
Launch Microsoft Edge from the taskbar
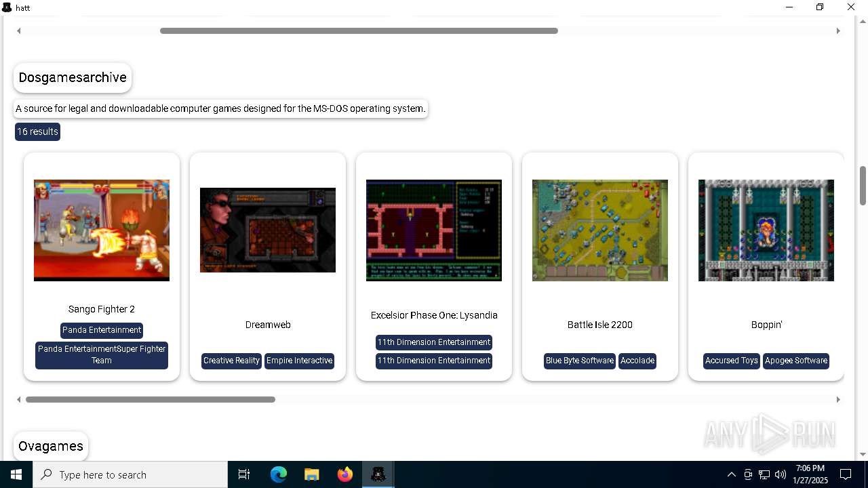[x=279, y=474]
